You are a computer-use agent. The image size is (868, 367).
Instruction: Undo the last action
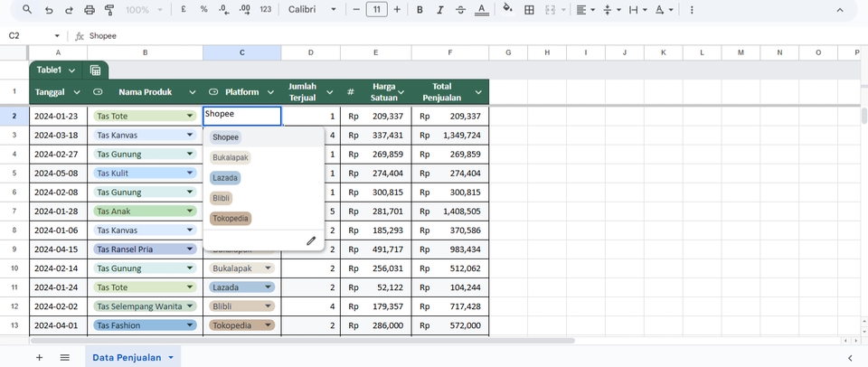pyautogui.click(x=49, y=10)
